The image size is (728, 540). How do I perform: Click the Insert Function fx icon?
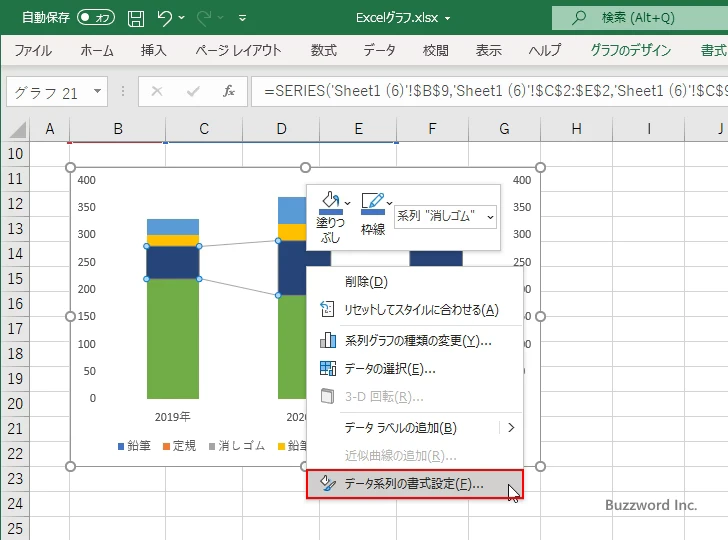point(228,91)
